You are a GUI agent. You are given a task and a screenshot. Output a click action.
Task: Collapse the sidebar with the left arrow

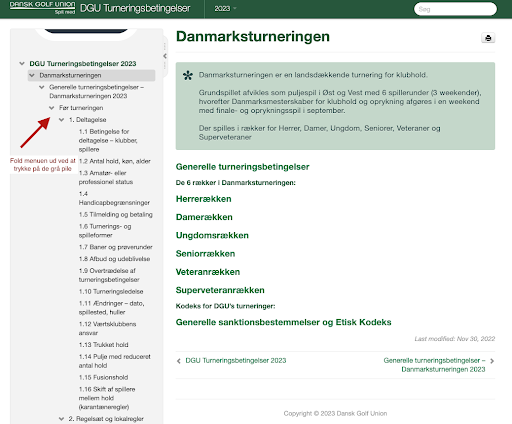[x=165, y=56]
